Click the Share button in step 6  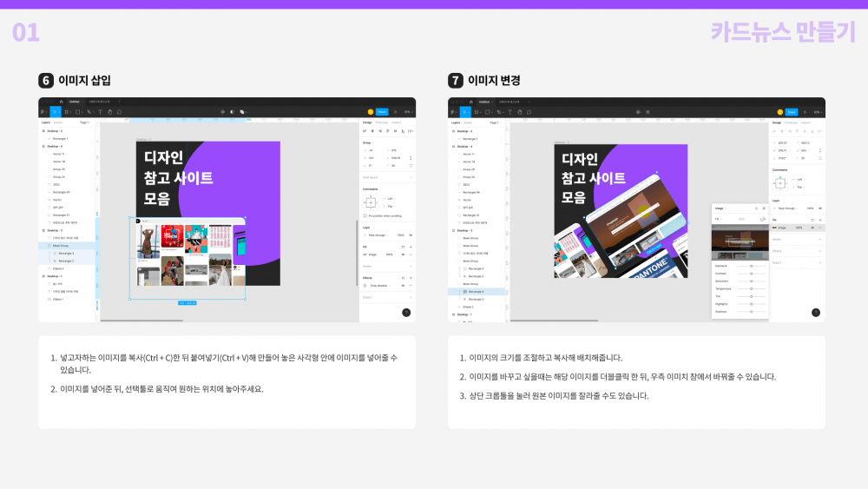382,111
